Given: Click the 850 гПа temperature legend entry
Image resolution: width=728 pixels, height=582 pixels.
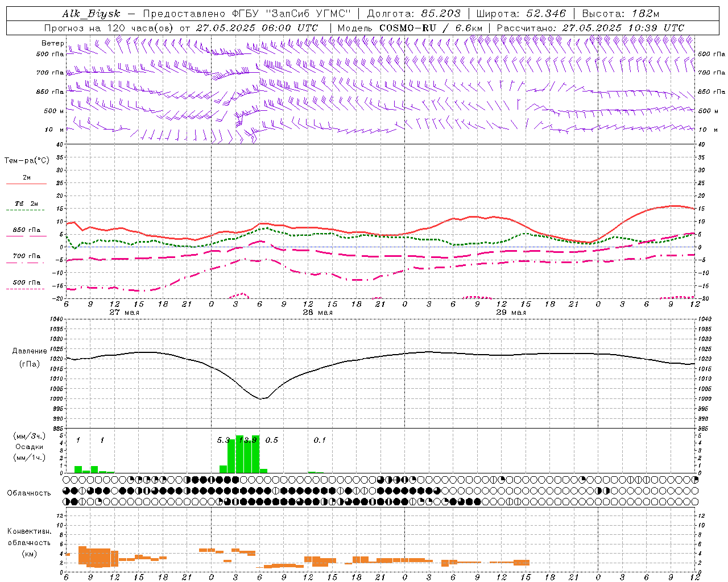Looking at the screenshot, I should click(27, 230).
